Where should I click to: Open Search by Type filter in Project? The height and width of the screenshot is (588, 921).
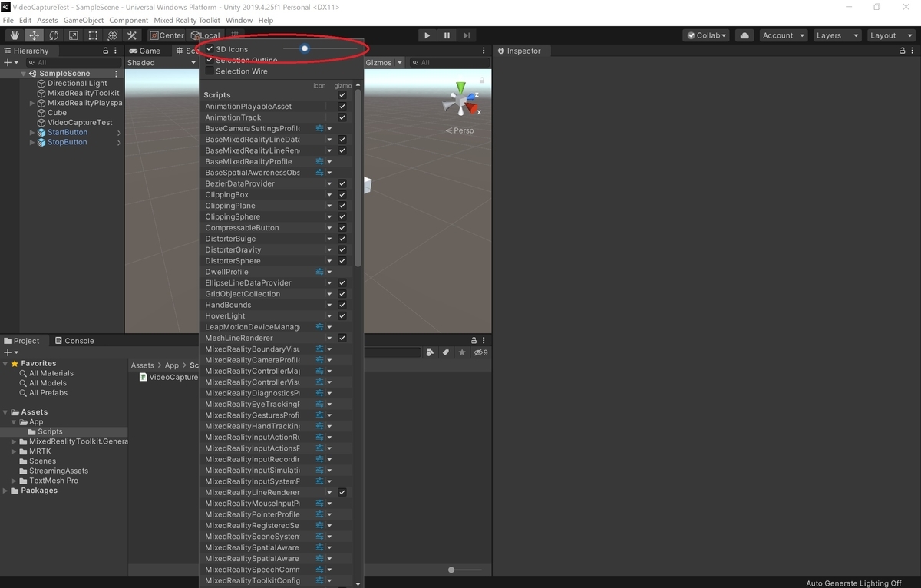click(x=430, y=352)
